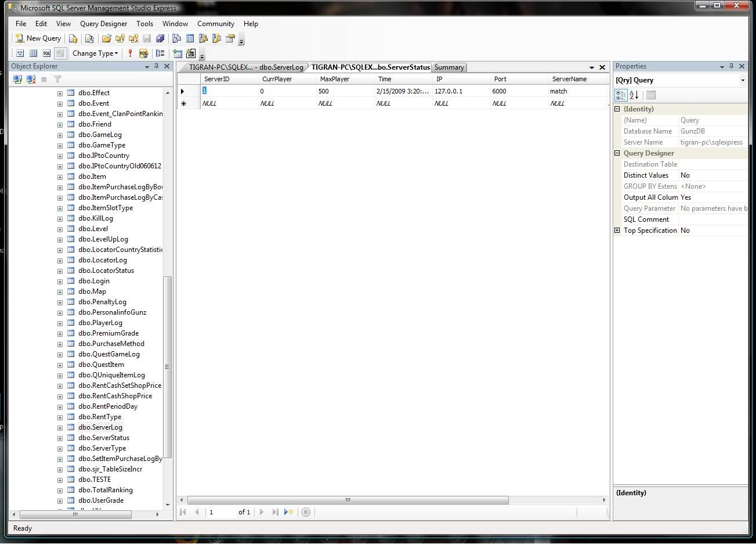Expand the dbo.ServerStatus tree node
This screenshot has height=544, width=756.
60,438
